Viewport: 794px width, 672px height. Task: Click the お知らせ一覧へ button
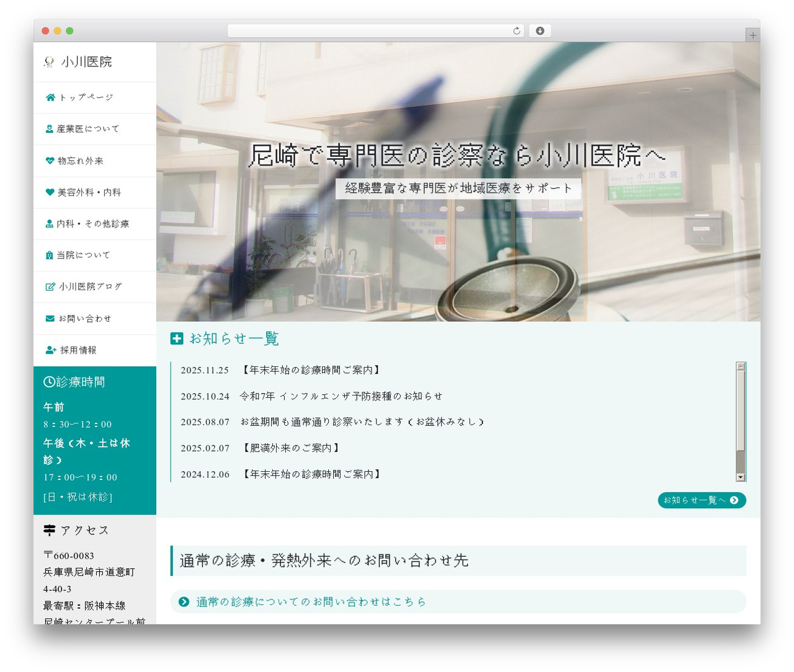702,500
